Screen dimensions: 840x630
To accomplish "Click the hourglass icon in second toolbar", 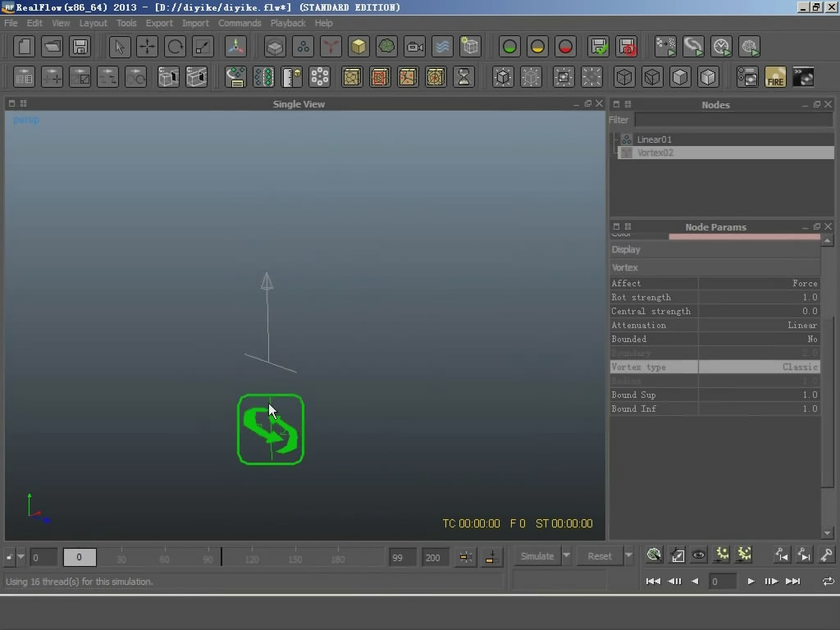I will 463,77.
